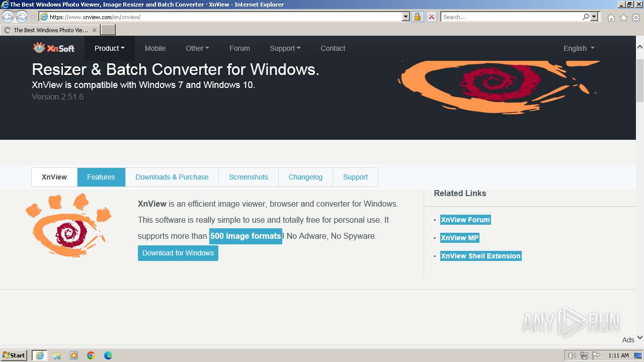Click the Internet Explorer taskbar icon
The width and height of the screenshot is (644, 362).
(40, 355)
